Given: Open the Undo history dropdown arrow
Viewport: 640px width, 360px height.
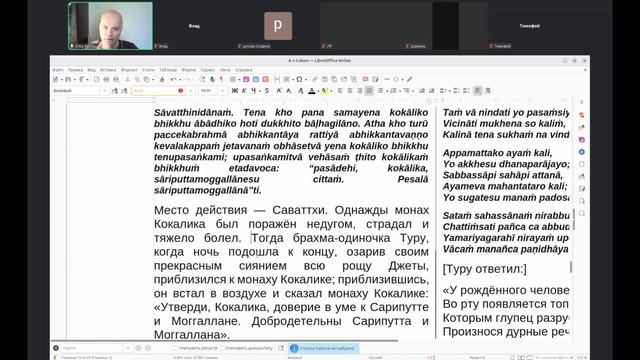Looking at the screenshot, I should (x=179, y=80).
